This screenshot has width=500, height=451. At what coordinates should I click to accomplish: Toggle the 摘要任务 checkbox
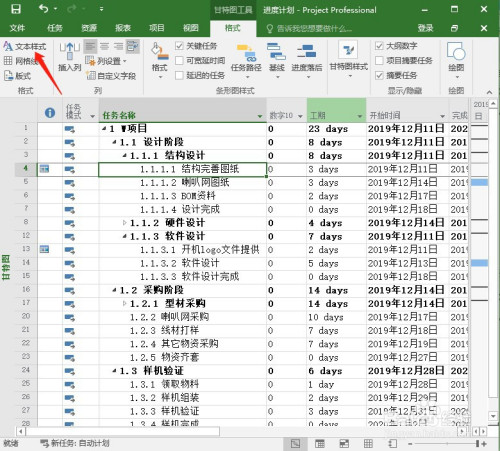click(x=379, y=75)
